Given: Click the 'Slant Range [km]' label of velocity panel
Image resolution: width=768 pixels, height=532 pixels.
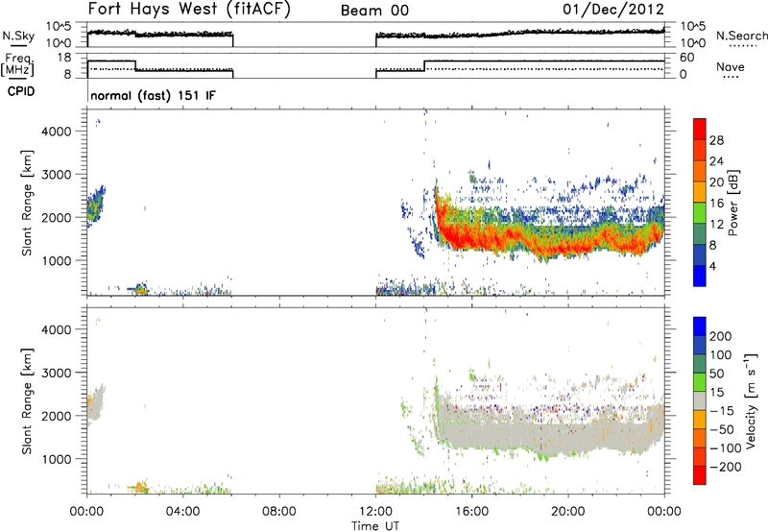Looking at the screenshot, I should tap(27, 401).
